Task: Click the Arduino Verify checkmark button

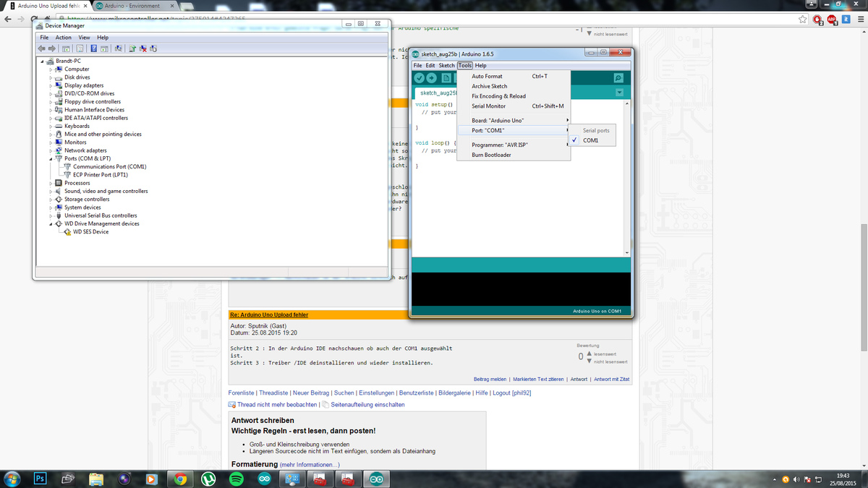Action: coord(420,78)
